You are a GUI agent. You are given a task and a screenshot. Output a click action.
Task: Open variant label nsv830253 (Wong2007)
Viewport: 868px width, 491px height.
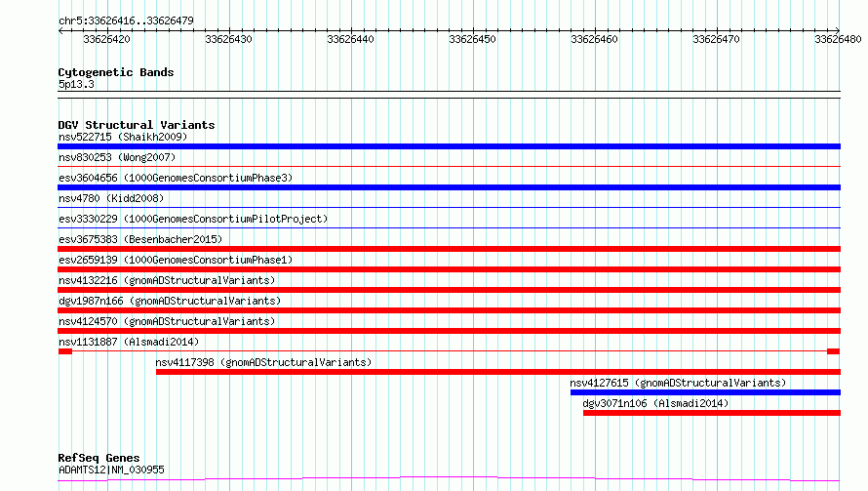[x=117, y=157]
